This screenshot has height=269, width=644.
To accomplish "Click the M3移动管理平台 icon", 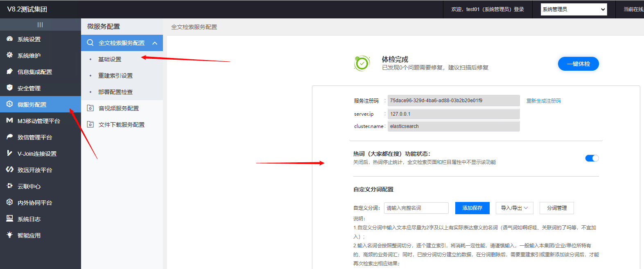I will pyautogui.click(x=9, y=120).
